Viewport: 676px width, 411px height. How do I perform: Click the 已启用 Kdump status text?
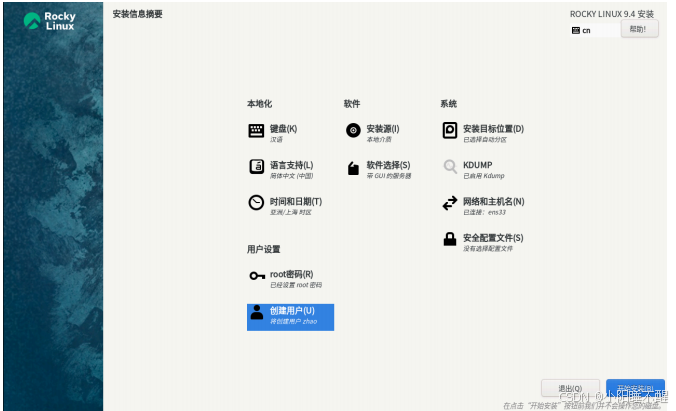point(484,176)
